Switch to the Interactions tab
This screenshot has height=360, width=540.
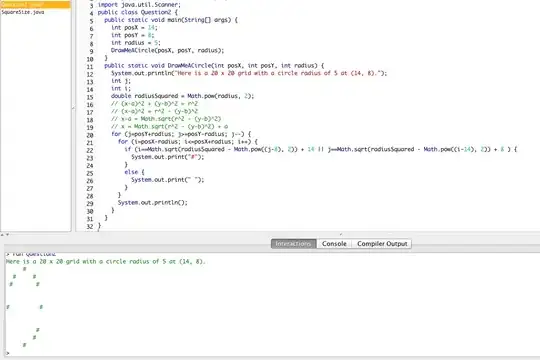click(x=293, y=244)
